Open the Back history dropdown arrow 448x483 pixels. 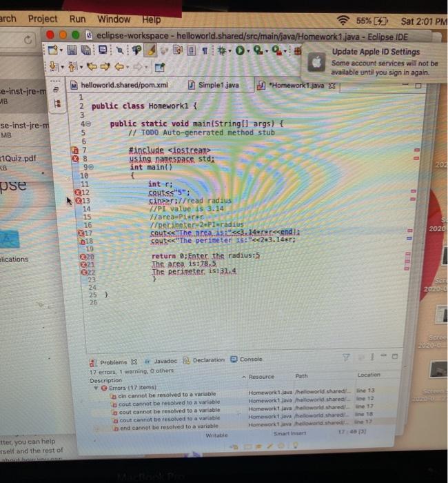(x=127, y=67)
